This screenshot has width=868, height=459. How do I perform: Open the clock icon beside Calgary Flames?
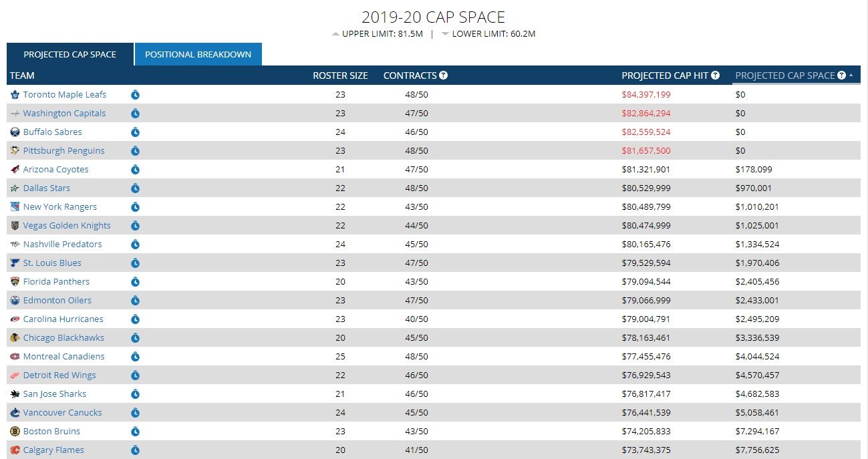click(135, 450)
